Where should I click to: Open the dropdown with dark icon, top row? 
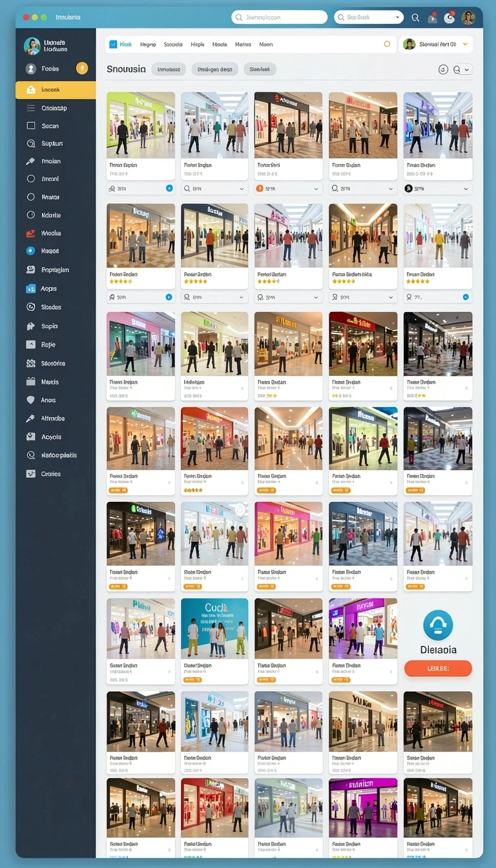pos(437,189)
